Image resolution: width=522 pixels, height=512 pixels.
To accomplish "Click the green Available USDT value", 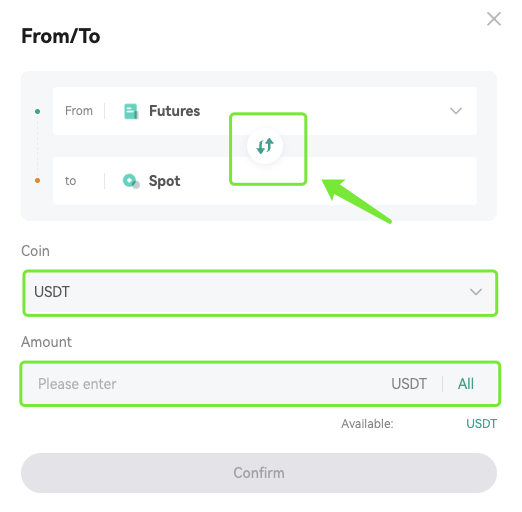I will tap(481, 424).
